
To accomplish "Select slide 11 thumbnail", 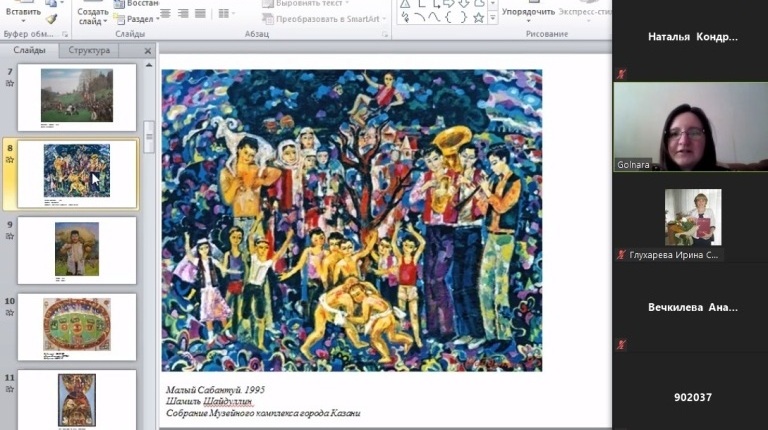I will [x=77, y=400].
